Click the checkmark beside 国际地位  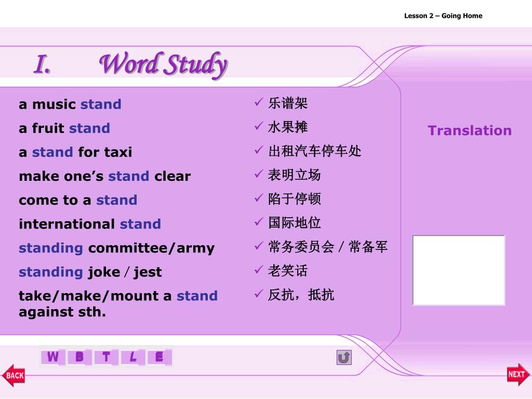pyautogui.click(x=259, y=221)
